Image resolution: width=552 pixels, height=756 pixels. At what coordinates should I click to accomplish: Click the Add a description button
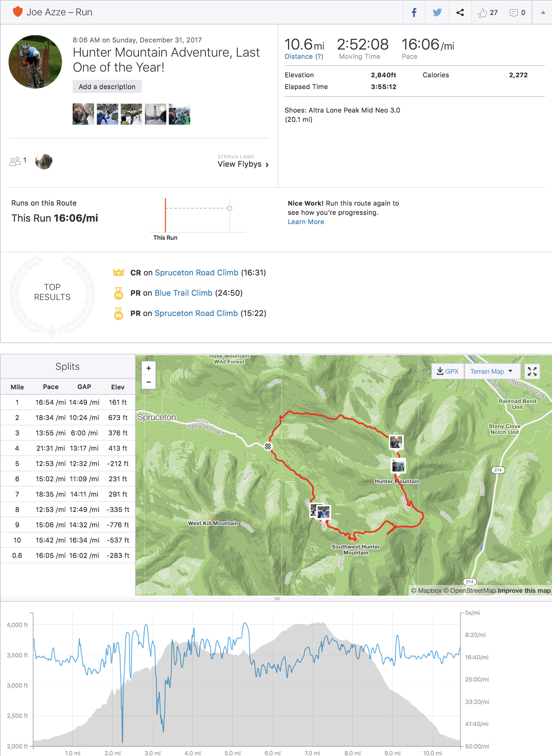[107, 87]
